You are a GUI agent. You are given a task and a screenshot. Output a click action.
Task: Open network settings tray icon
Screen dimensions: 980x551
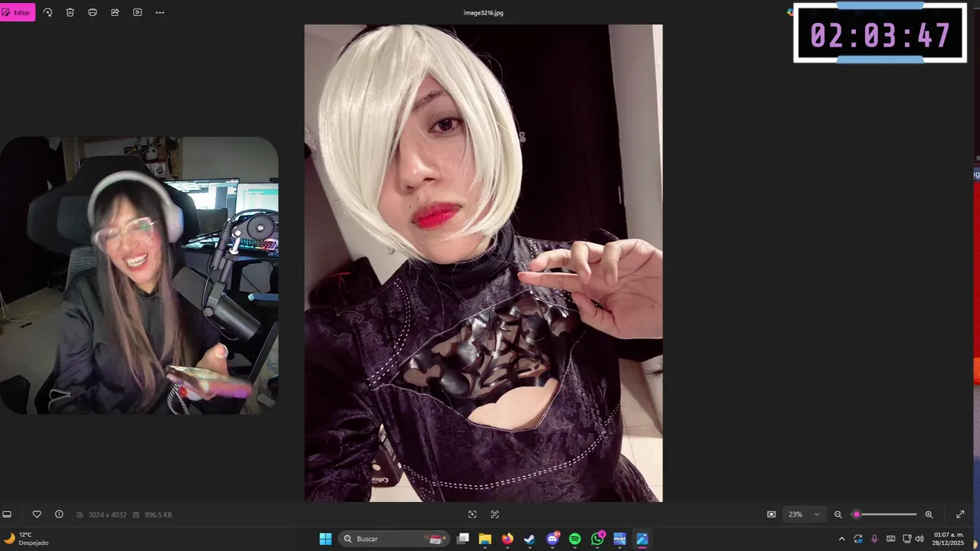(x=906, y=539)
